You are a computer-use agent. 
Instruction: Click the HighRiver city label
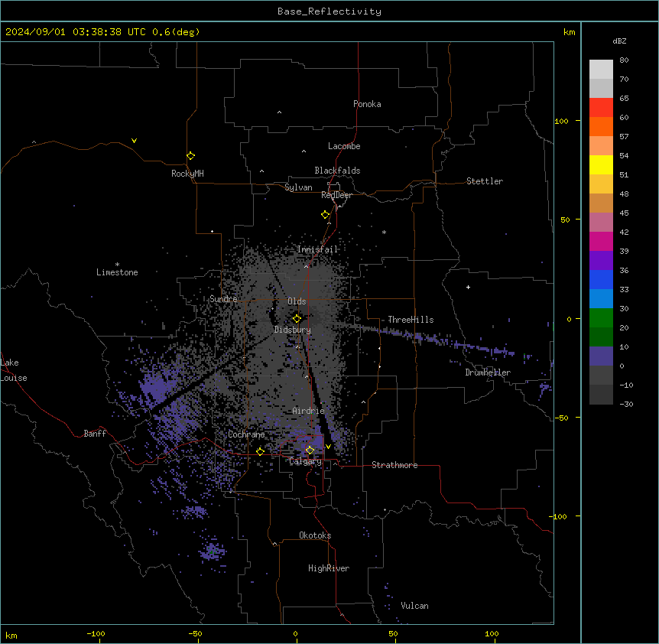329,568
